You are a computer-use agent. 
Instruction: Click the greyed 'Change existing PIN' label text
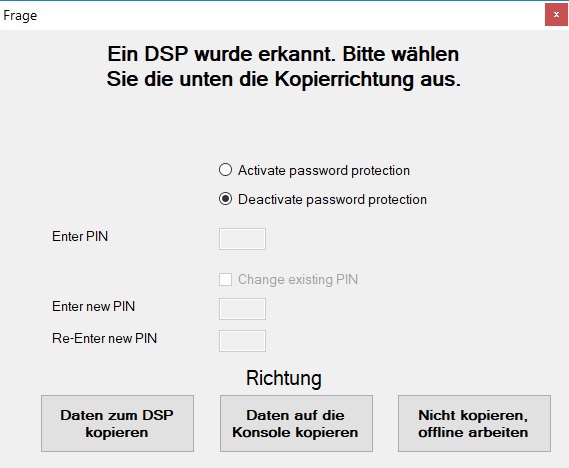(298, 280)
